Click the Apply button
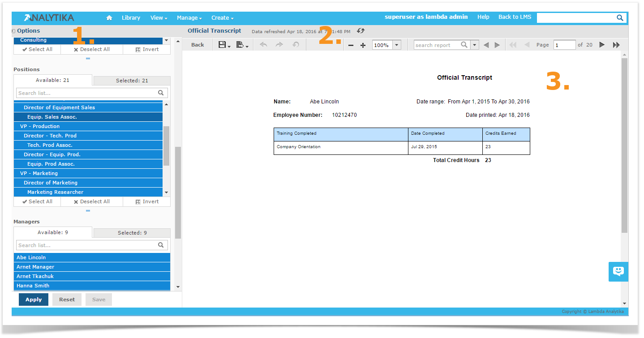 point(34,299)
